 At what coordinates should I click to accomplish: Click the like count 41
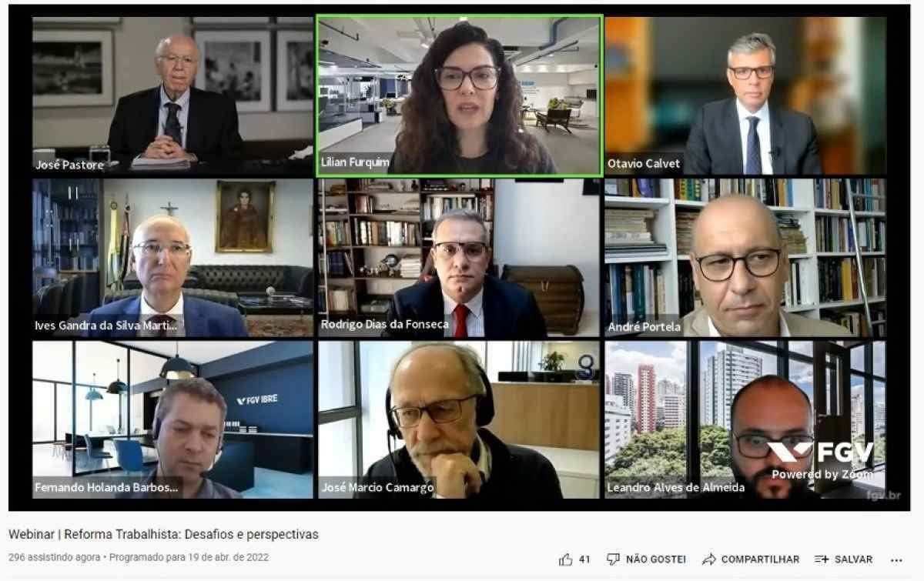coord(584,559)
